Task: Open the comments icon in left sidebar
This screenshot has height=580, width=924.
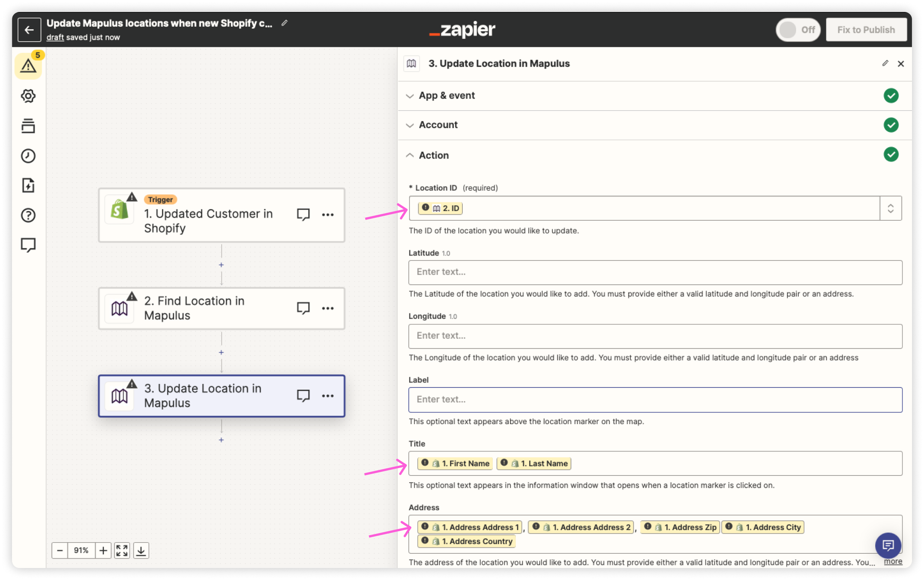Action: (28, 245)
